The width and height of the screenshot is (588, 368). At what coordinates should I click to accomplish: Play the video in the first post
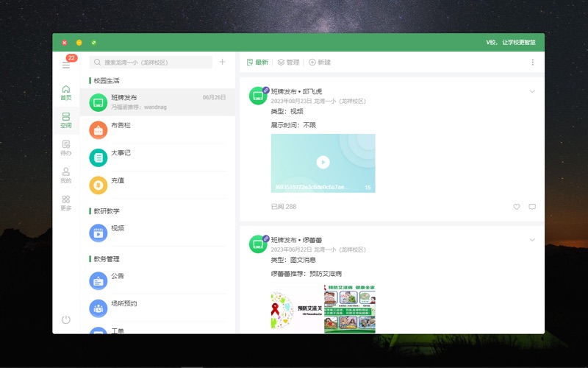pos(323,163)
